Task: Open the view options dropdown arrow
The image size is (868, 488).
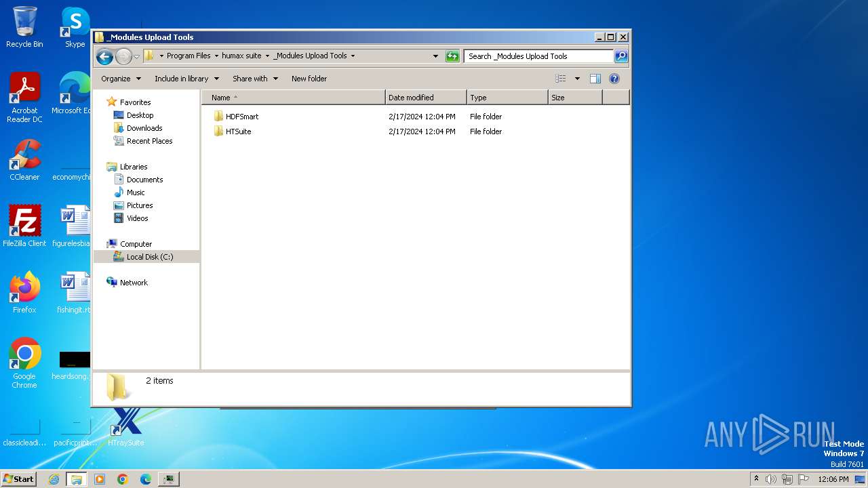Action: coord(577,79)
